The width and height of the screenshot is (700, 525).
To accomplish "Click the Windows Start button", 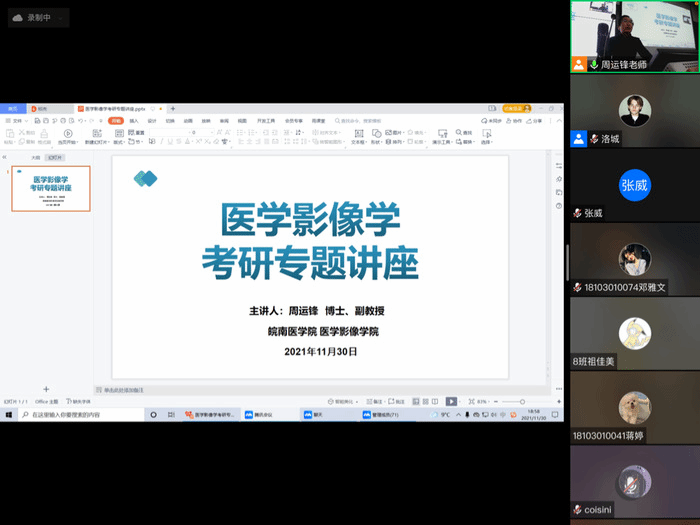I will [8, 414].
